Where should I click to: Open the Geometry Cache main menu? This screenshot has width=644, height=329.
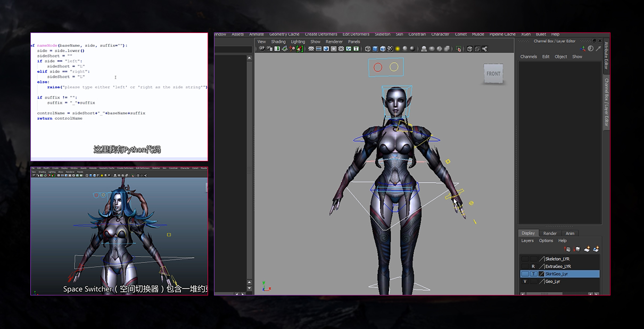pos(284,35)
